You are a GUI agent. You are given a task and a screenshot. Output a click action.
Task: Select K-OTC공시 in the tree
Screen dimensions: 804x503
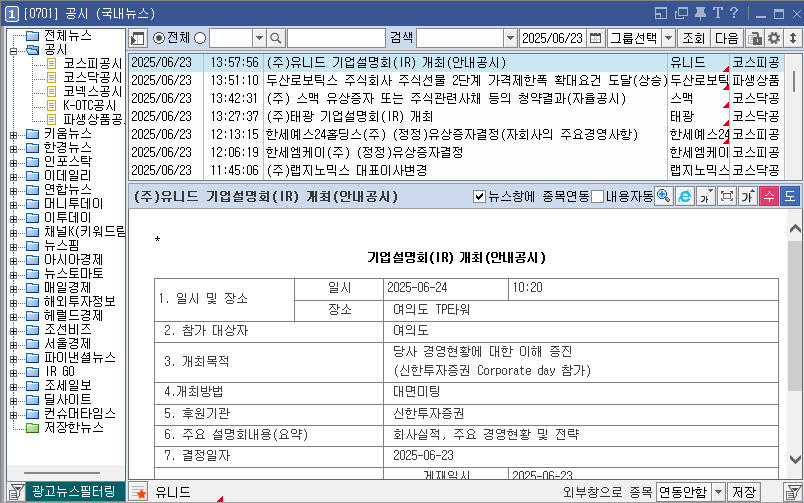pyautogui.click(x=90, y=105)
